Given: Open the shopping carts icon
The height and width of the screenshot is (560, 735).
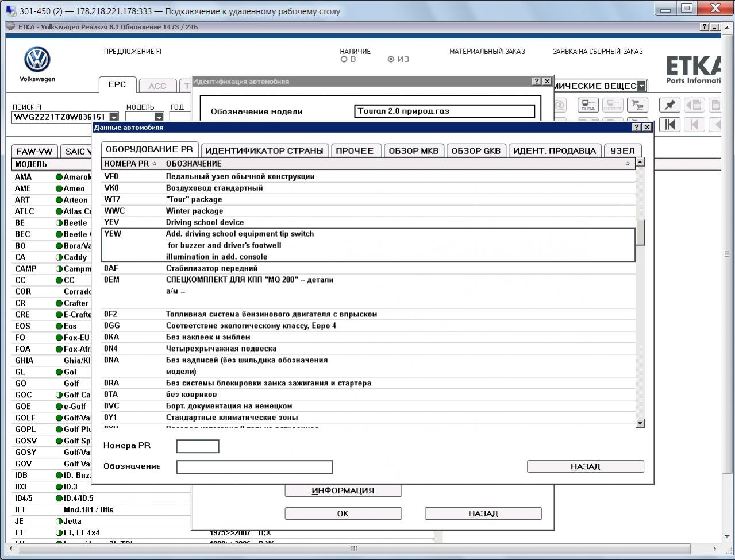Looking at the screenshot, I should pyautogui.click(x=636, y=105).
